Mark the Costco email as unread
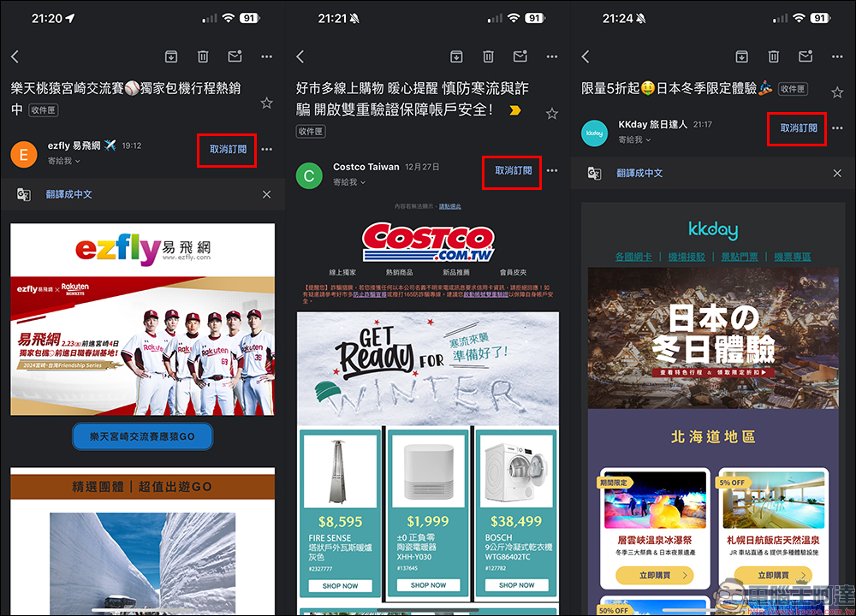856x616 pixels. click(x=520, y=56)
